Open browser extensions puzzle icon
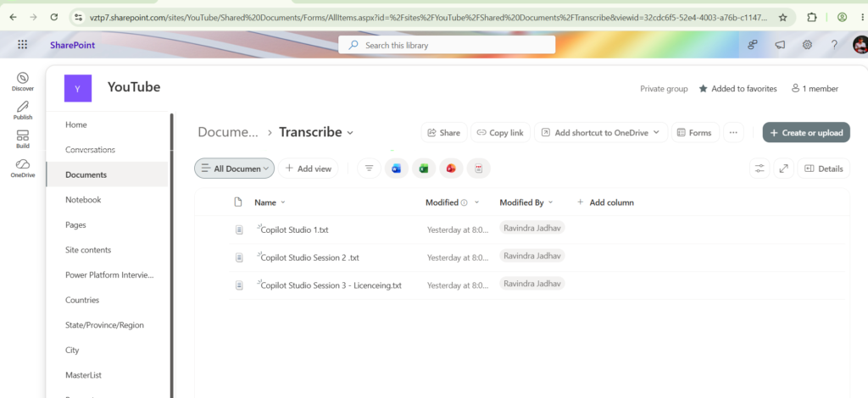 point(811,17)
